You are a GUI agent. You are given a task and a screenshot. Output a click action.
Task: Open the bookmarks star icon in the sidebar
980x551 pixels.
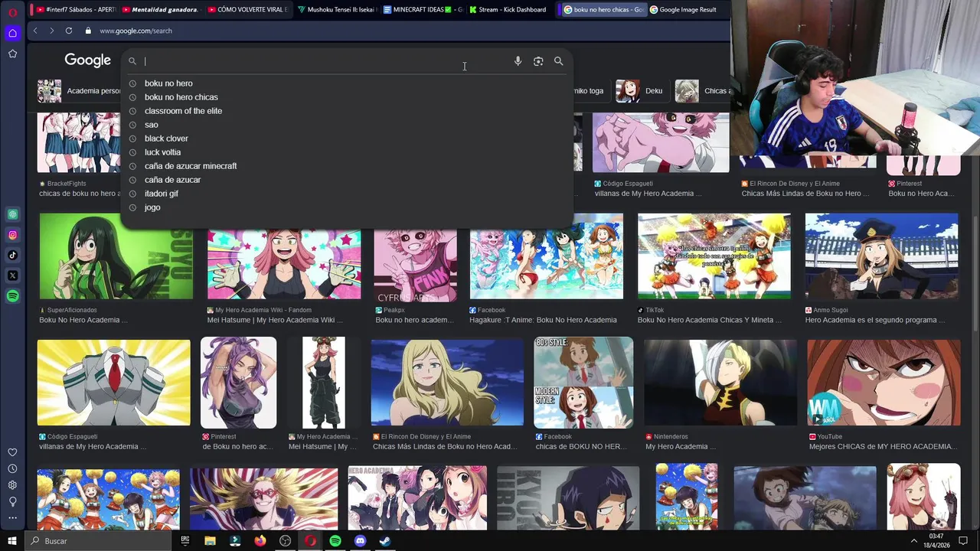point(12,54)
